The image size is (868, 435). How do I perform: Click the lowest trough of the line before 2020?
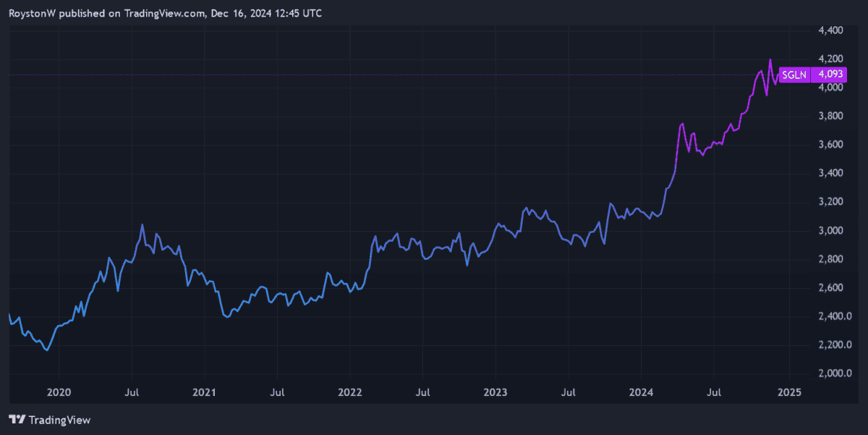point(47,350)
